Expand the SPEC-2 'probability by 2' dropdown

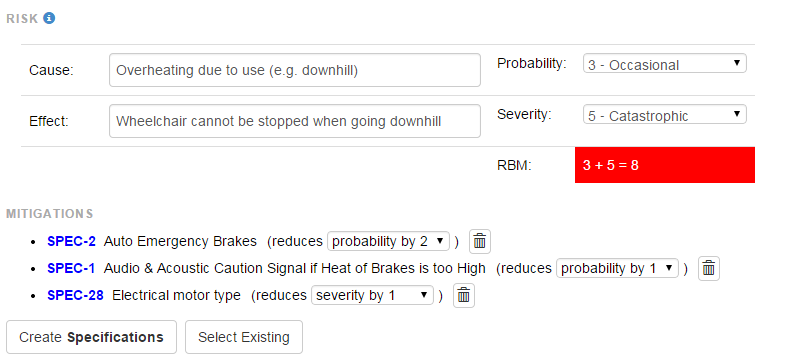coord(388,241)
